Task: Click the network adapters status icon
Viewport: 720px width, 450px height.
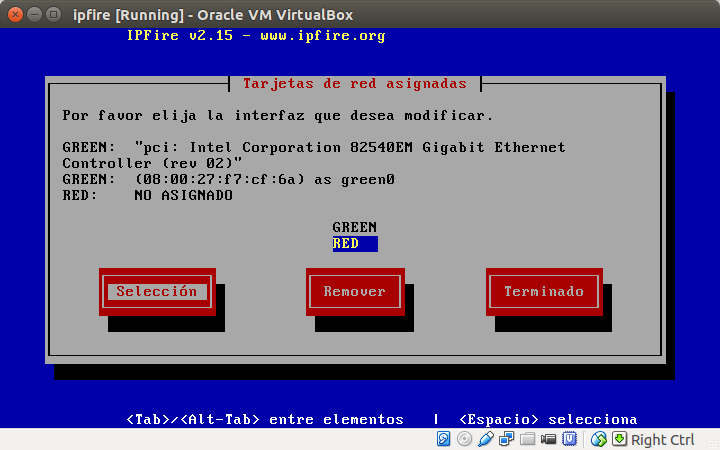Action: click(x=506, y=439)
